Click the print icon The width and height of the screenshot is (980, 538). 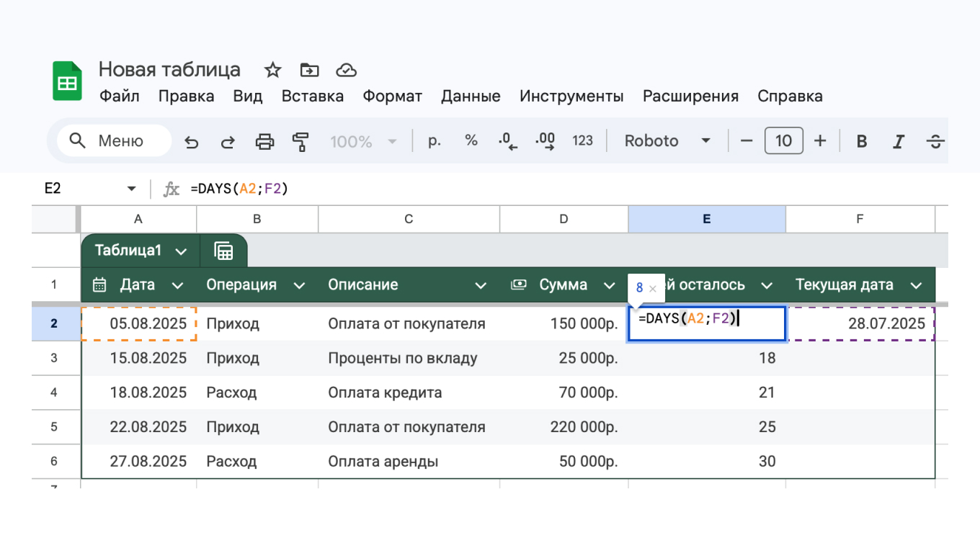(264, 140)
